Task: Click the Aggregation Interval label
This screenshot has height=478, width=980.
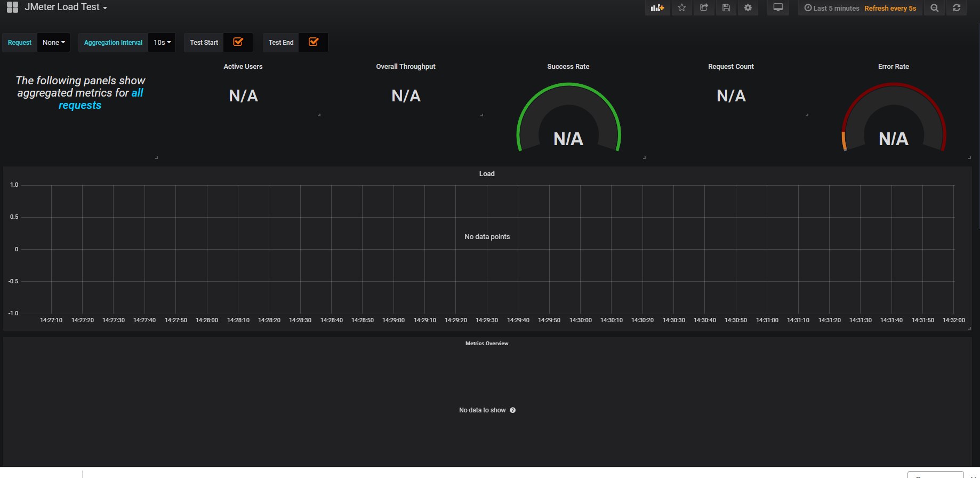Action: 113,43
